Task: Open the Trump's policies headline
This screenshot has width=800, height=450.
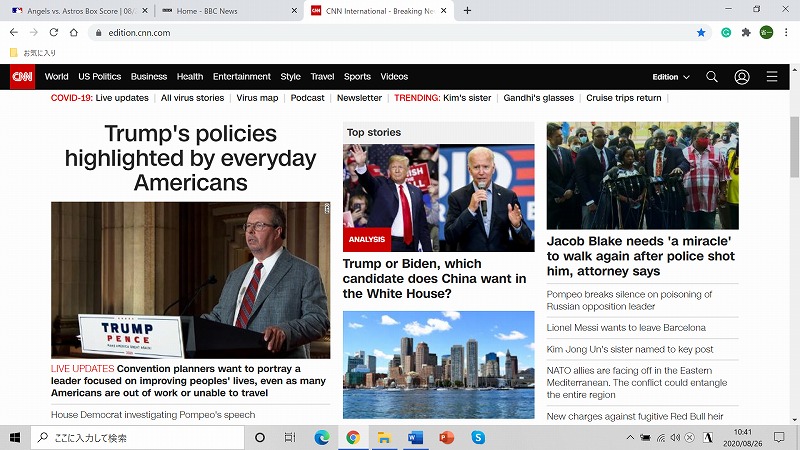Action: tap(190, 158)
